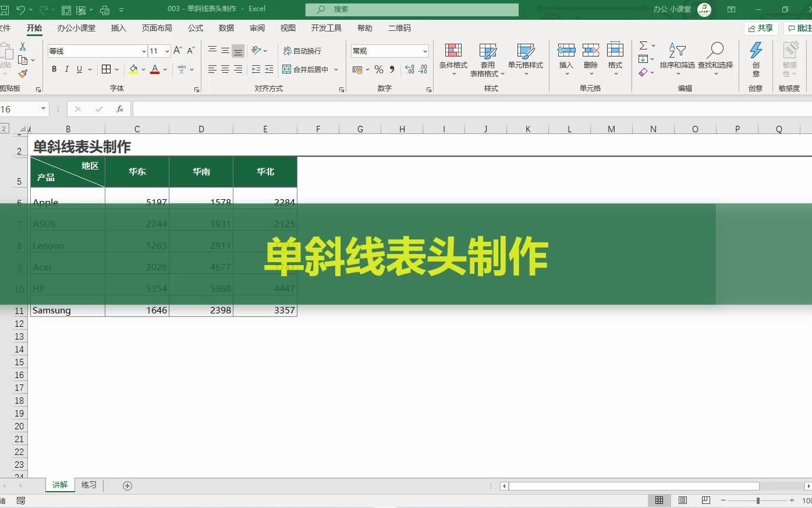Image resolution: width=812 pixels, height=508 pixels.
Task: Click the Cut scissors icon
Action: click(x=23, y=46)
